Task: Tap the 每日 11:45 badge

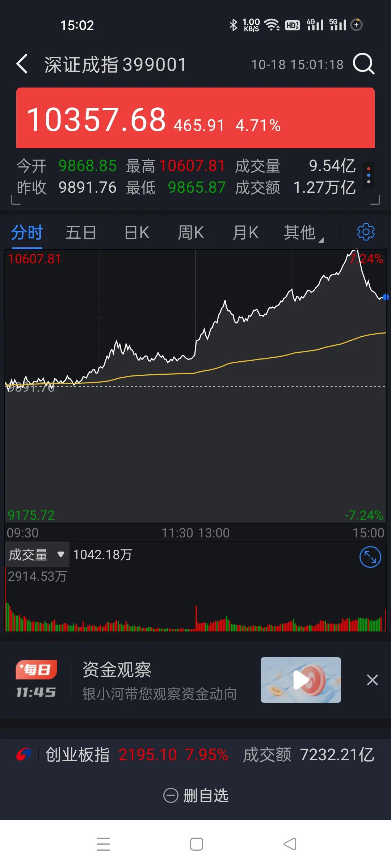Action: 36,679
